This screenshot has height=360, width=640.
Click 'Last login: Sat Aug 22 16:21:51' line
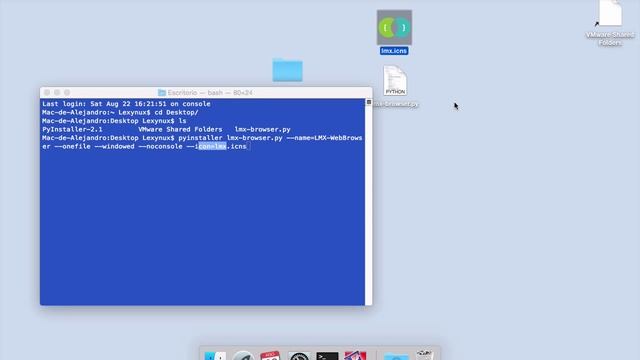pos(127,104)
